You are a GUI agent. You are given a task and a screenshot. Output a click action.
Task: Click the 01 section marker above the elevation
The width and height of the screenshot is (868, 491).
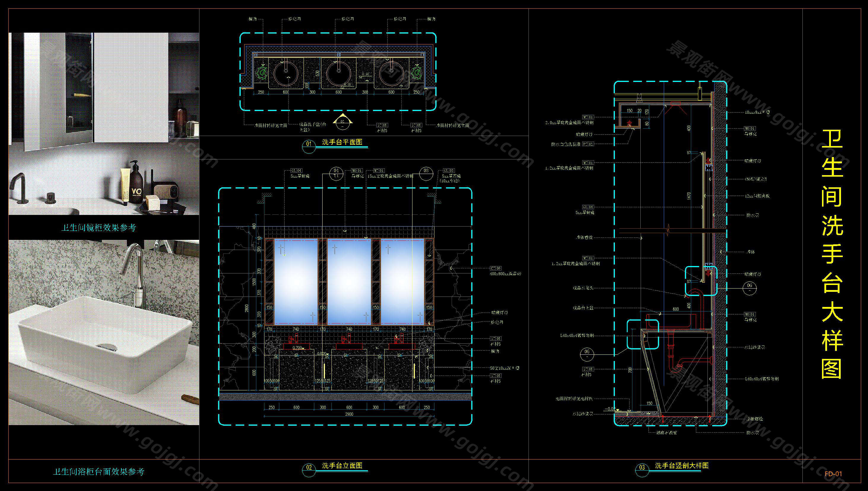(336, 173)
